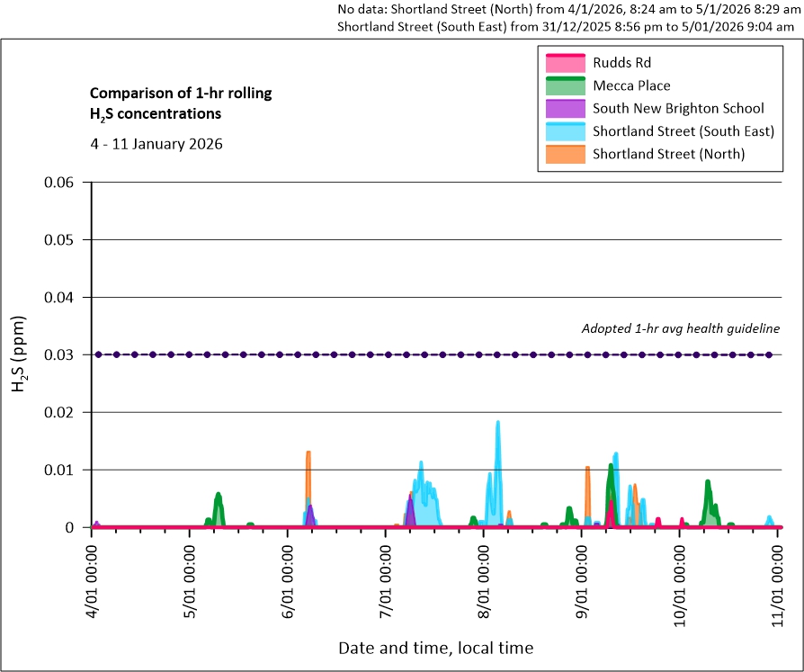The width and height of the screenshot is (804, 672).
Task: Select the Date and time x-axis title
Action: coord(435,648)
